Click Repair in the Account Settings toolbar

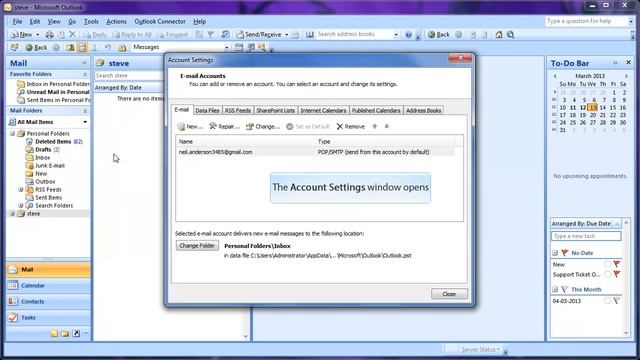pyautogui.click(x=224, y=127)
